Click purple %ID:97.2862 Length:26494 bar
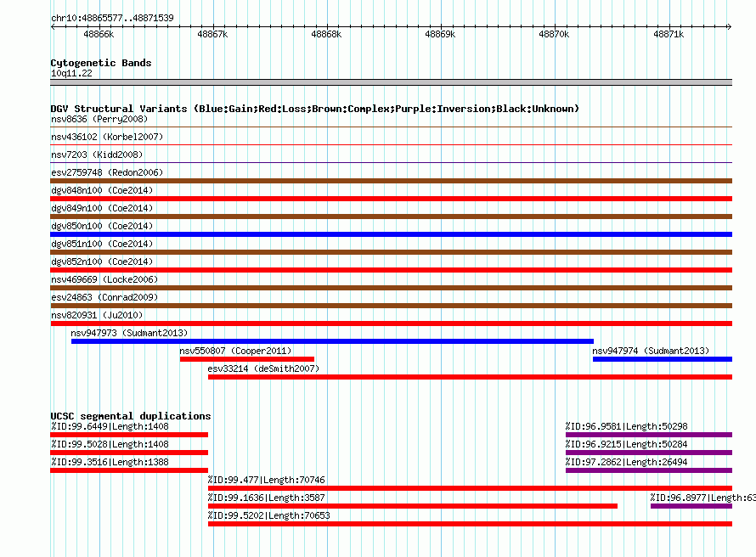The height and width of the screenshot is (557, 756). (649, 470)
